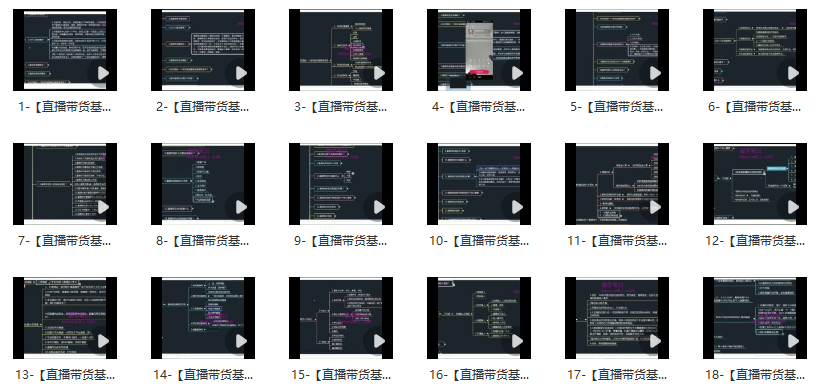818x389 pixels.
Task: Play video 2 via its play icon
Action: (x=240, y=73)
